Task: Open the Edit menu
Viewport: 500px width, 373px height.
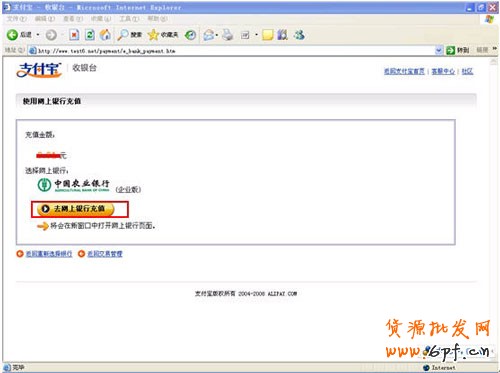Action: tap(45, 19)
